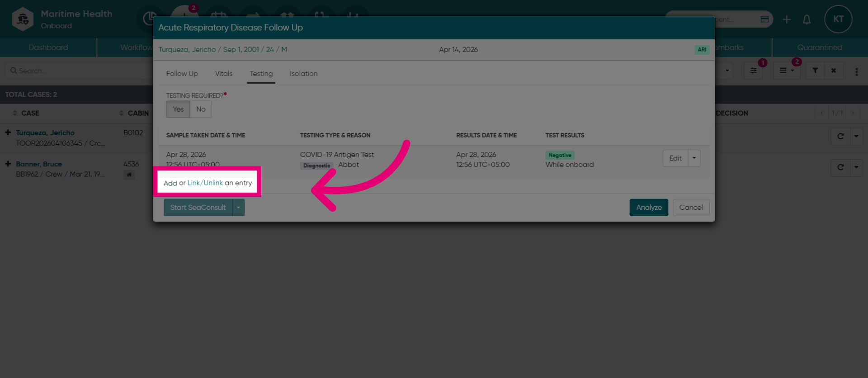The height and width of the screenshot is (378, 868).
Task: Open the notifications bell
Action: (x=807, y=19)
